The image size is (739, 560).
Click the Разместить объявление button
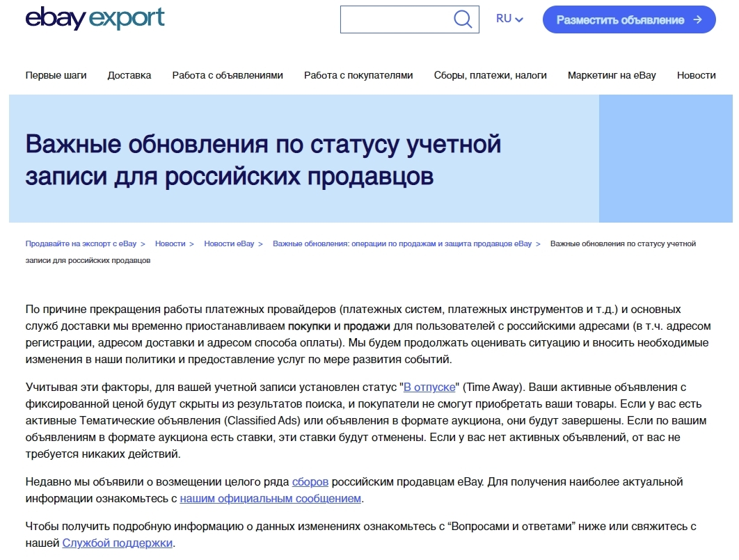click(629, 19)
